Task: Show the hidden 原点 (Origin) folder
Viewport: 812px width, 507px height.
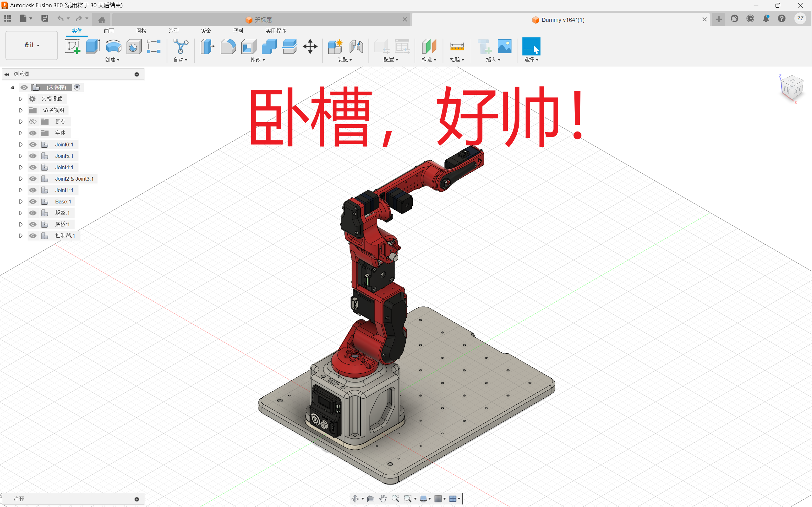Action: pos(33,122)
